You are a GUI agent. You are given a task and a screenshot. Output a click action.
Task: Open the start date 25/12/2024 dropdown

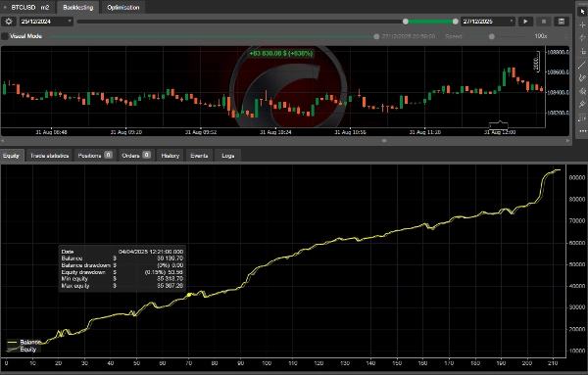(46, 22)
